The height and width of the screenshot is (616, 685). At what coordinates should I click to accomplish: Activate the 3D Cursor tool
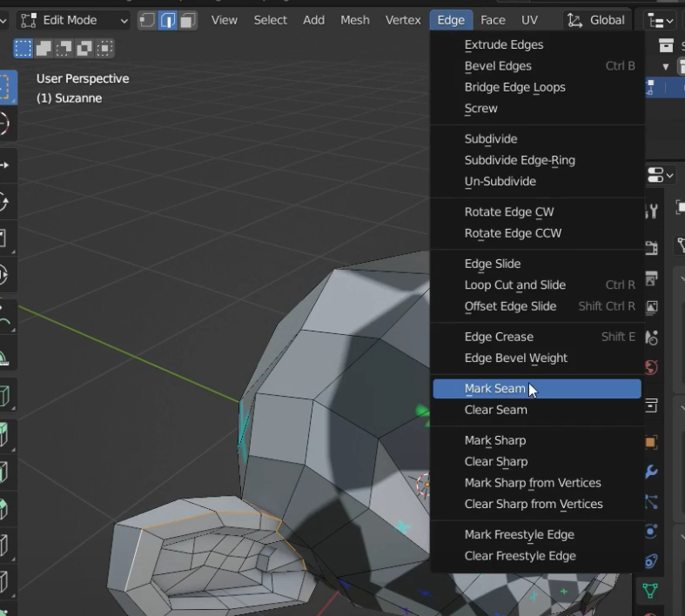4,124
